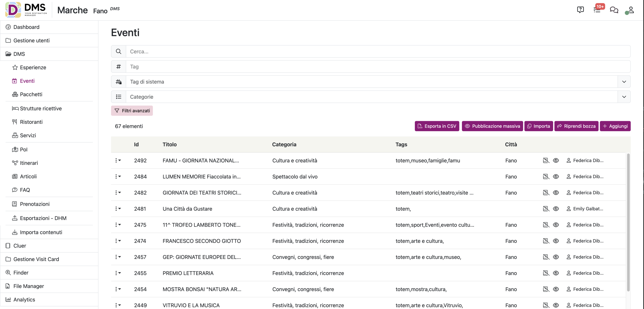The image size is (644, 309).
Task: Toggle visibility eye for event 2484
Action: [x=556, y=177]
